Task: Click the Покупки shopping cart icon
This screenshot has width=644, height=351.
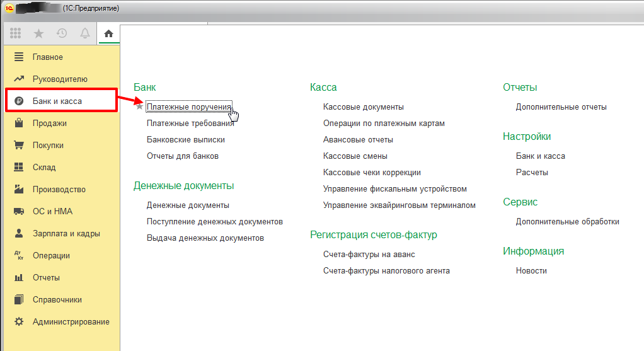Action: [x=19, y=145]
